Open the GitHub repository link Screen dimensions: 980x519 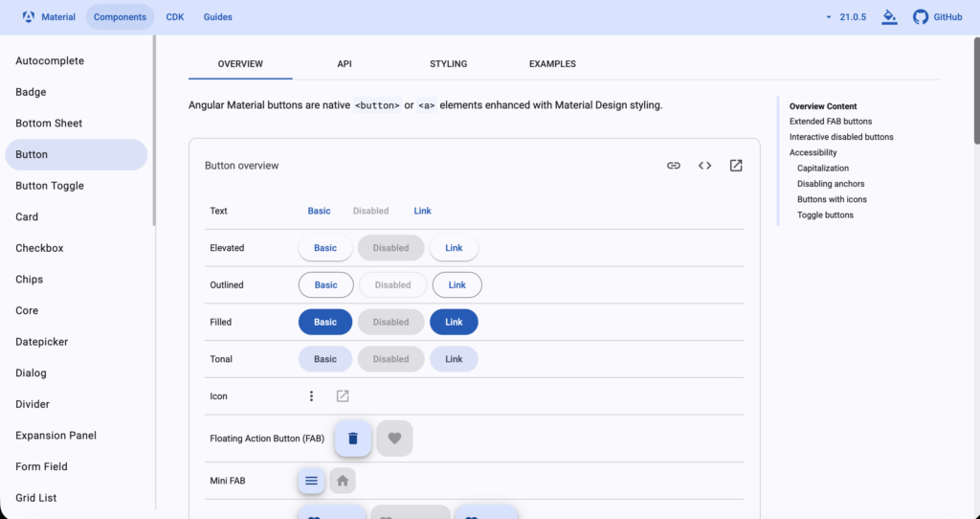coord(937,17)
